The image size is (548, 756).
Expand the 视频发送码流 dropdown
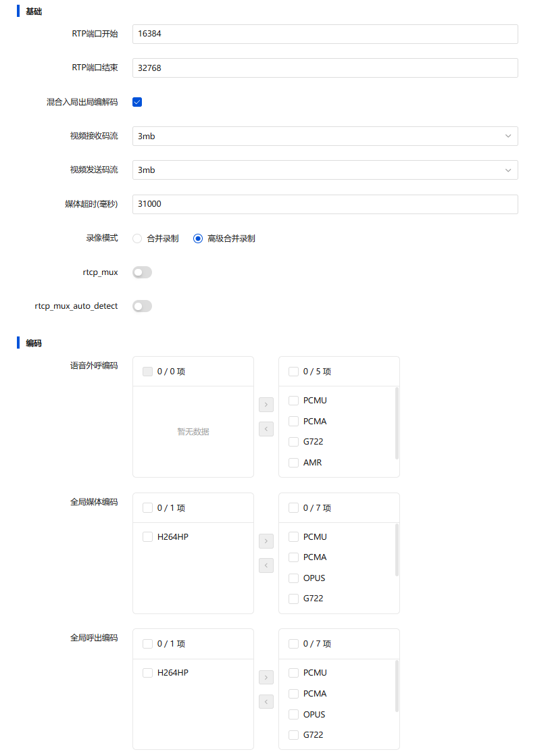[x=325, y=170]
